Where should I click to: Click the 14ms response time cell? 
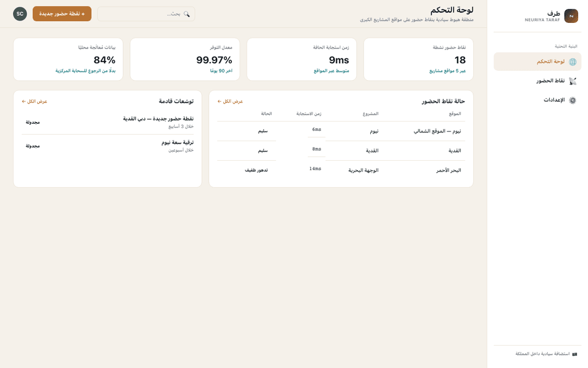pyautogui.click(x=315, y=168)
